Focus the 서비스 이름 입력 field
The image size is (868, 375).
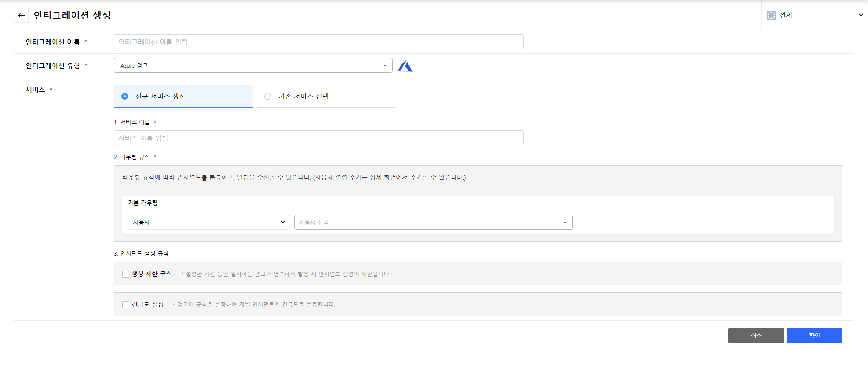(318, 138)
